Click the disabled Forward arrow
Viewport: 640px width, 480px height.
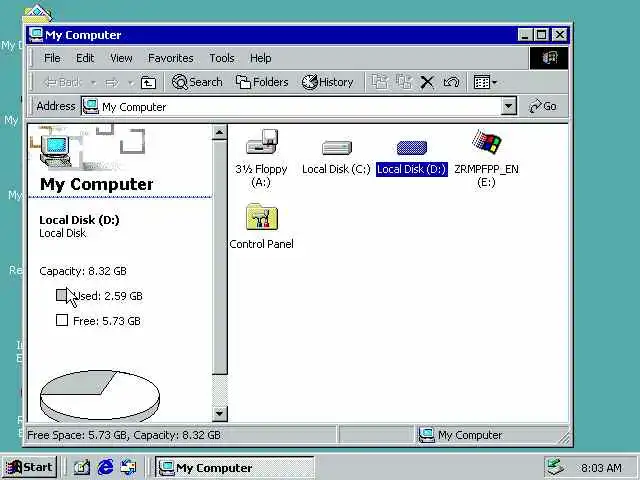click(x=111, y=83)
